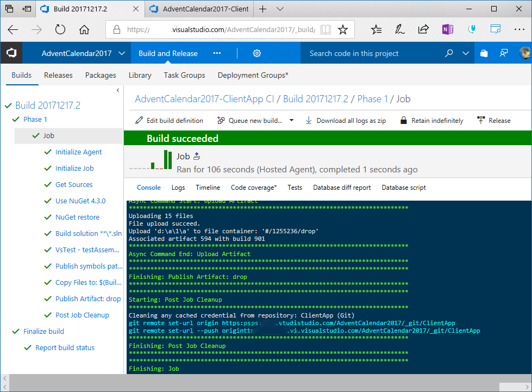Open the feedback person-chat icon
Viewport: 532px width, 392px height.
click(x=504, y=53)
